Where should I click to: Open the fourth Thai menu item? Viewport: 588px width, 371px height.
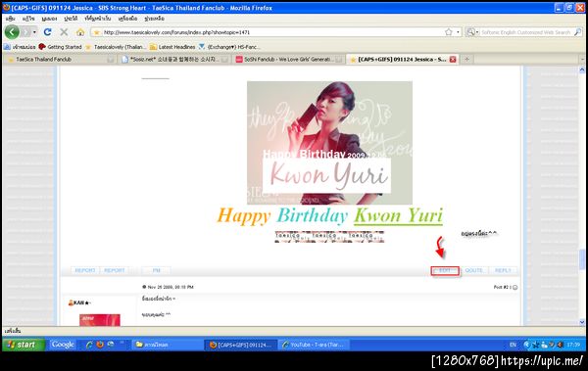click(x=71, y=19)
